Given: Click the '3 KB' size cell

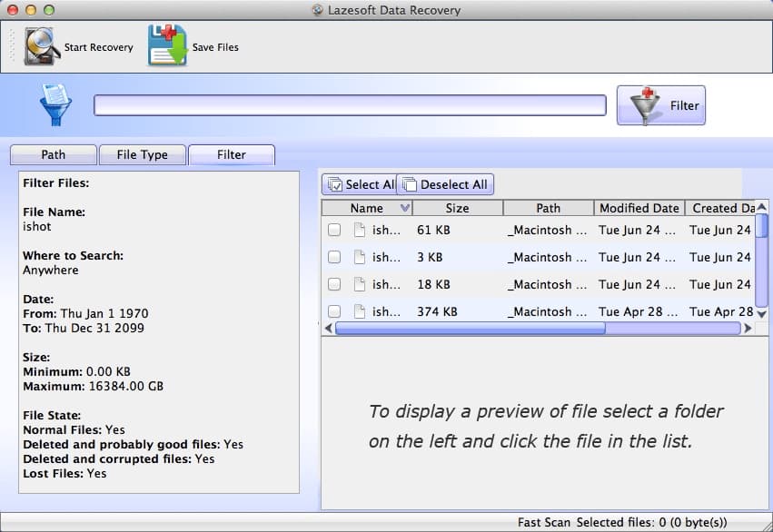Looking at the screenshot, I should click(x=430, y=257).
